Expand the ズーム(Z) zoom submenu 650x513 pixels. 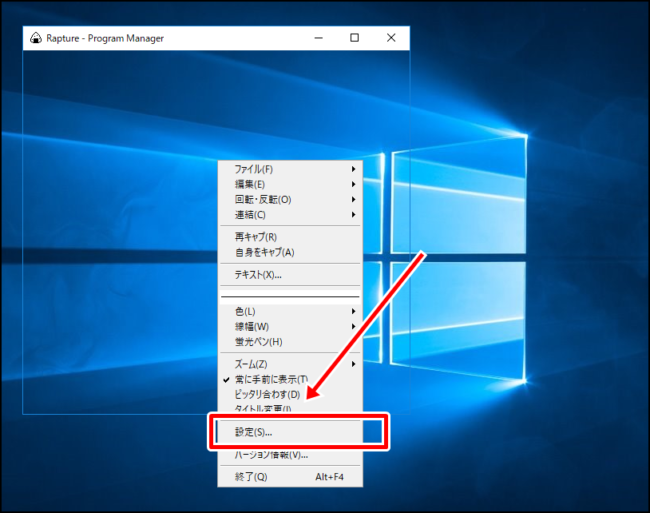(x=290, y=364)
